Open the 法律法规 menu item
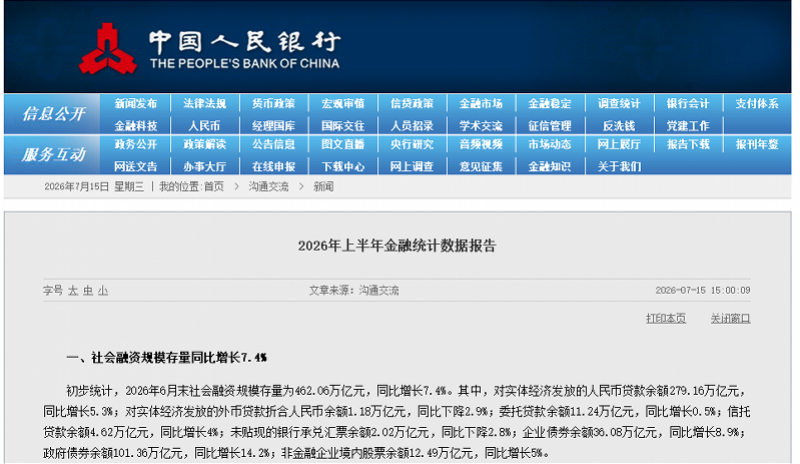 click(205, 104)
